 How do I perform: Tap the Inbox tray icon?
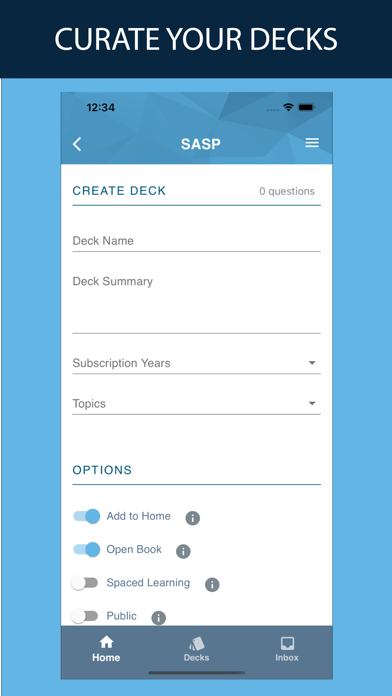[x=287, y=644]
